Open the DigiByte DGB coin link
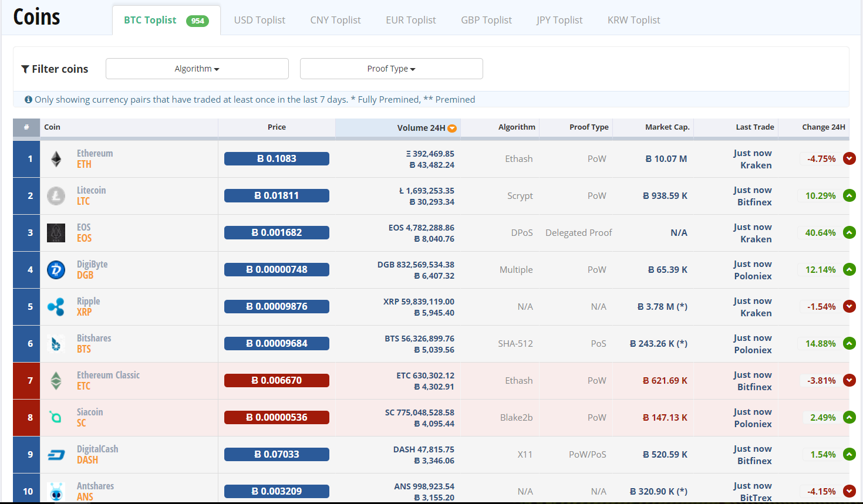Screen dimensions: 863x504 point(92,270)
